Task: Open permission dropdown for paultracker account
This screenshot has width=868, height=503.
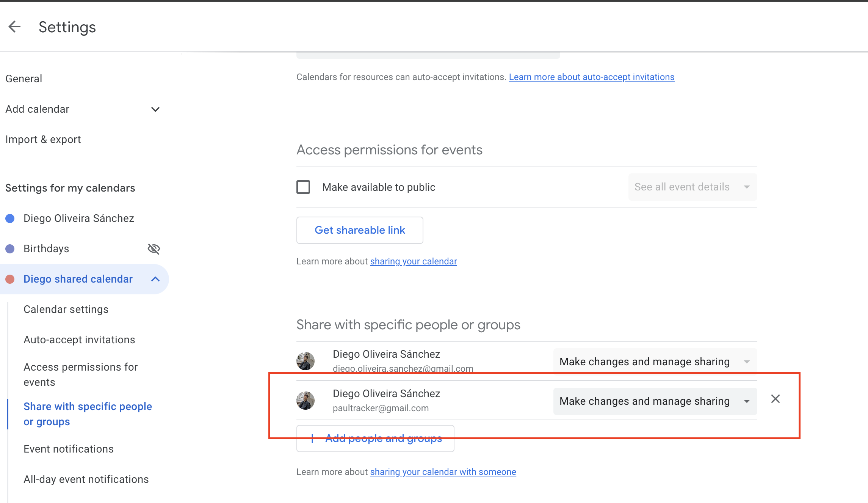Action: click(653, 400)
